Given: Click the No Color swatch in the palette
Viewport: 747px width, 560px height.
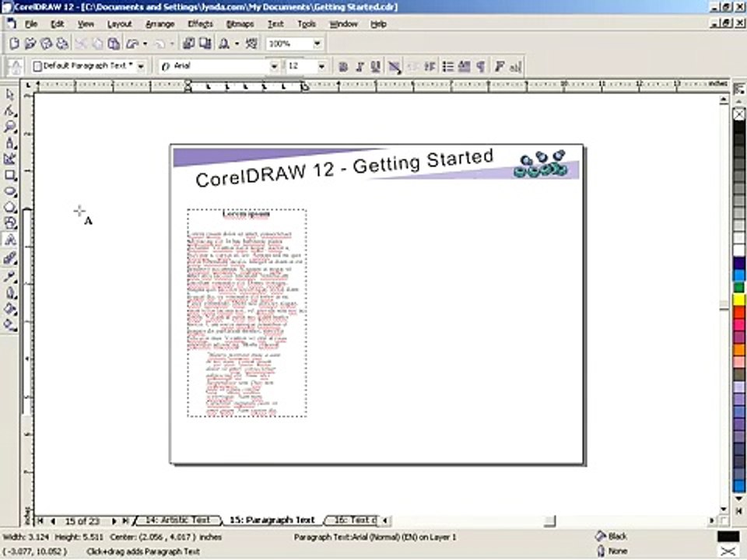Looking at the screenshot, I should click(739, 114).
